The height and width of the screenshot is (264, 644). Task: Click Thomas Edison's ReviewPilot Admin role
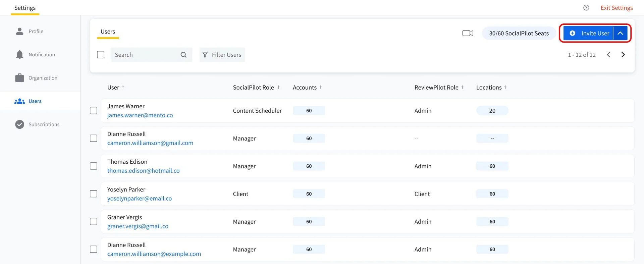pos(423,166)
